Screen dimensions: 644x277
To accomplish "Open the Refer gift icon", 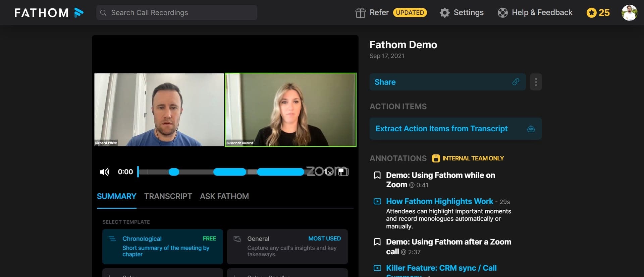I will [360, 13].
